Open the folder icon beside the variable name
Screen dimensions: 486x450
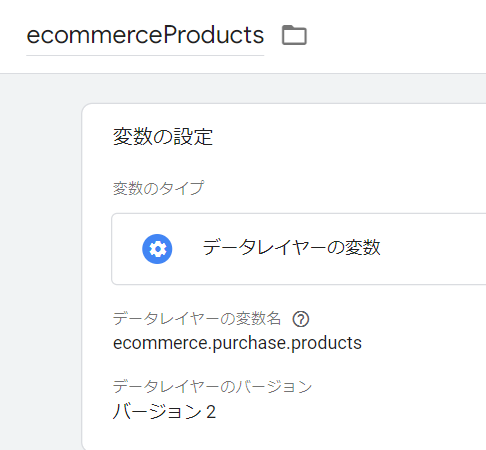[294, 35]
